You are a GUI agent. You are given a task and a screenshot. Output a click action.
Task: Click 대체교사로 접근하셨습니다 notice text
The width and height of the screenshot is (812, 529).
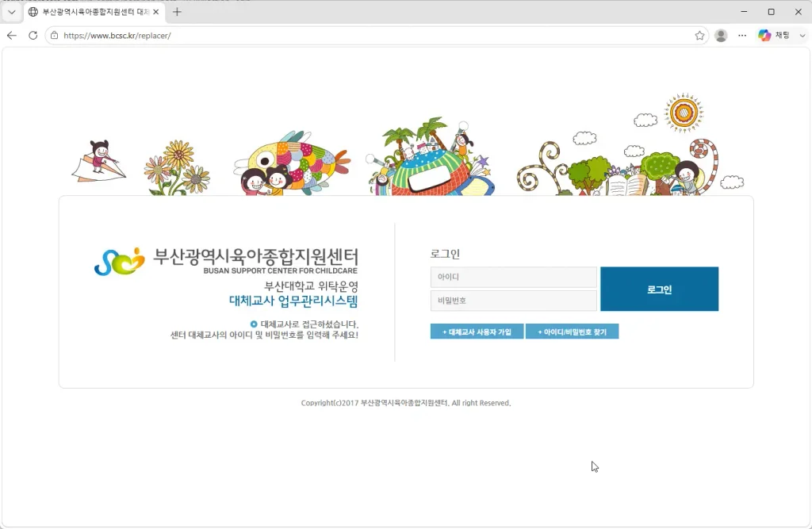coord(309,324)
